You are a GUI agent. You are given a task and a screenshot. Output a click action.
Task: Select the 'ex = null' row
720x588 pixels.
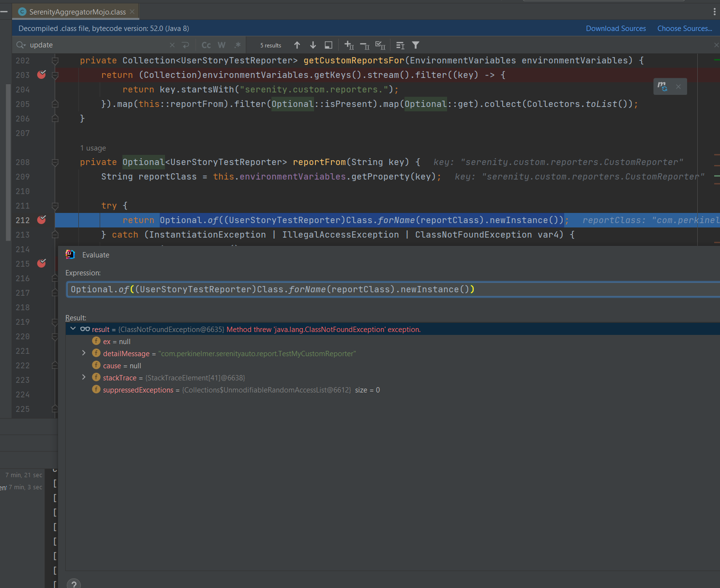coord(392,342)
